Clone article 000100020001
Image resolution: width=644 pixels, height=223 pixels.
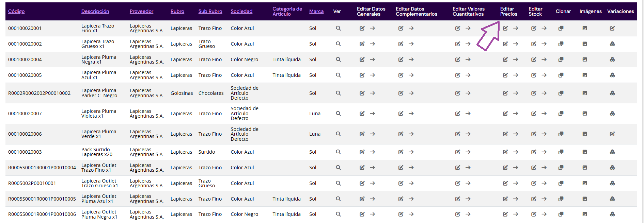click(561, 28)
